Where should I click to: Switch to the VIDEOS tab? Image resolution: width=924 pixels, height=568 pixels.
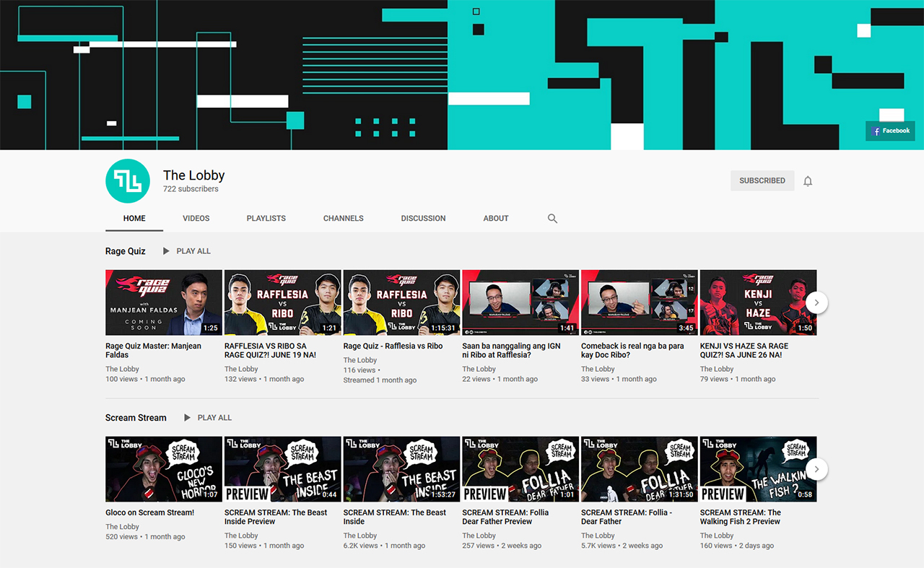tap(196, 218)
